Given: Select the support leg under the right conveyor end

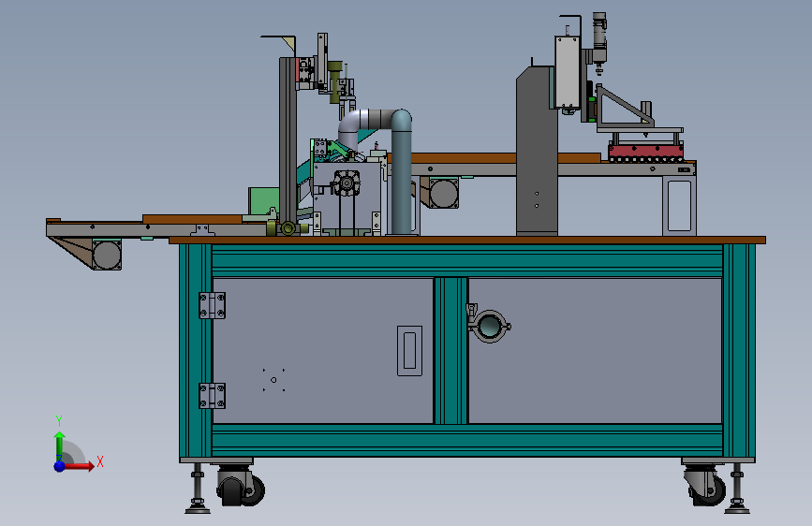Looking at the screenshot, I should tap(679, 206).
